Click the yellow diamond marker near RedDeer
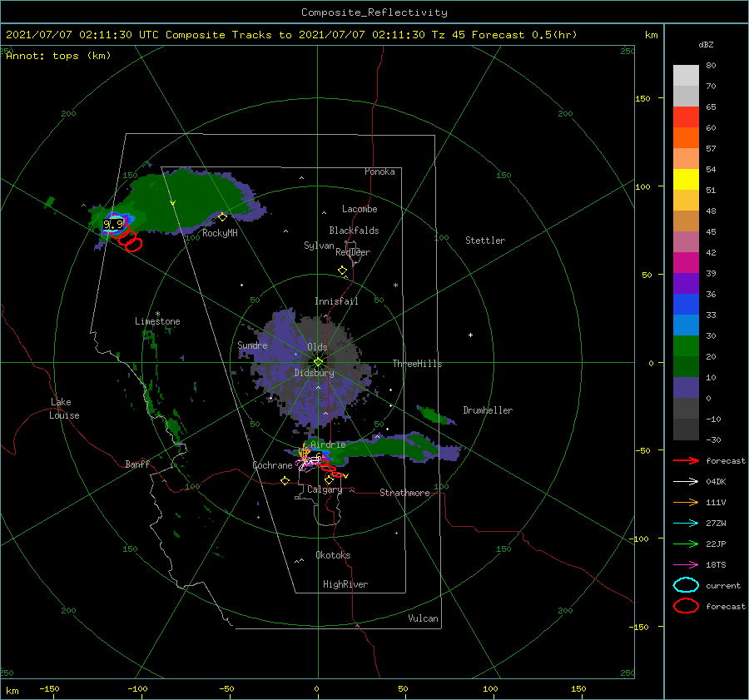 [342, 271]
